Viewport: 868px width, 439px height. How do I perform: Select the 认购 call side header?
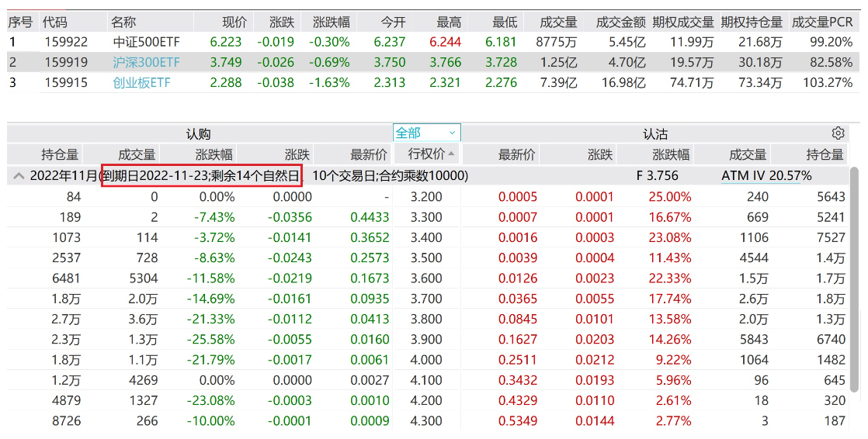(199, 134)
